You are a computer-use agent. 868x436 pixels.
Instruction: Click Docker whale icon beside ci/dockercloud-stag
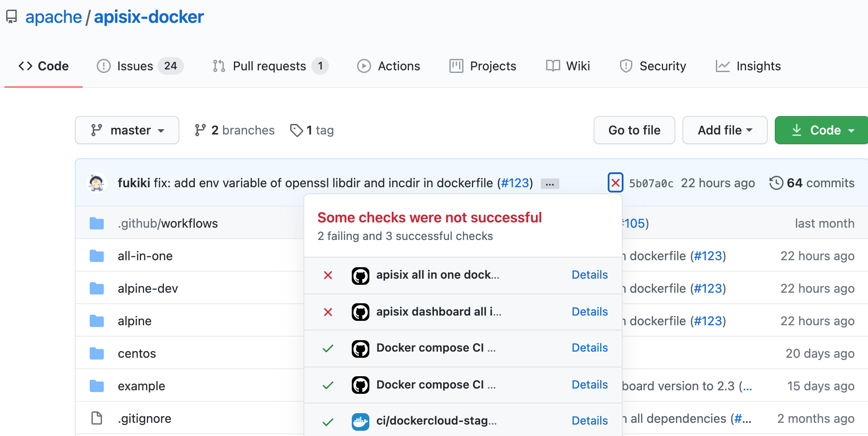coord(361,422)
